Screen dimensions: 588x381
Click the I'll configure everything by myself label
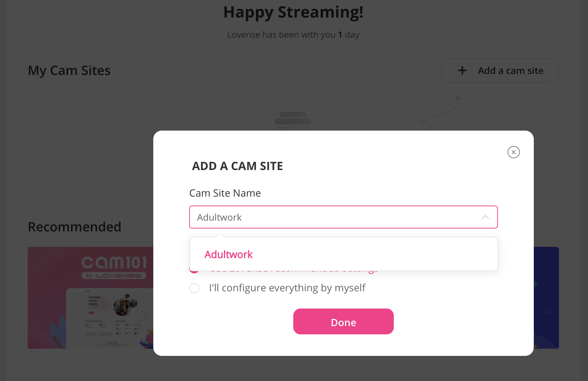(x=287, y=288)
